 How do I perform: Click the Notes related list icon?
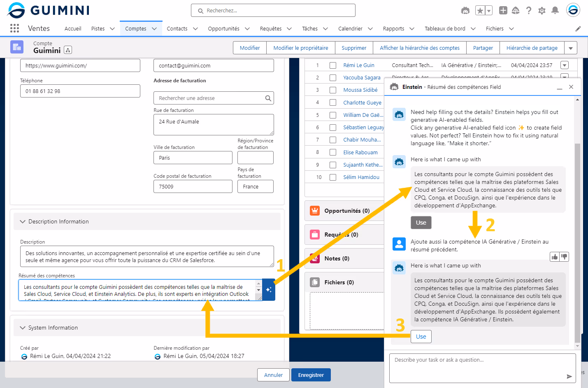point(315,258)
